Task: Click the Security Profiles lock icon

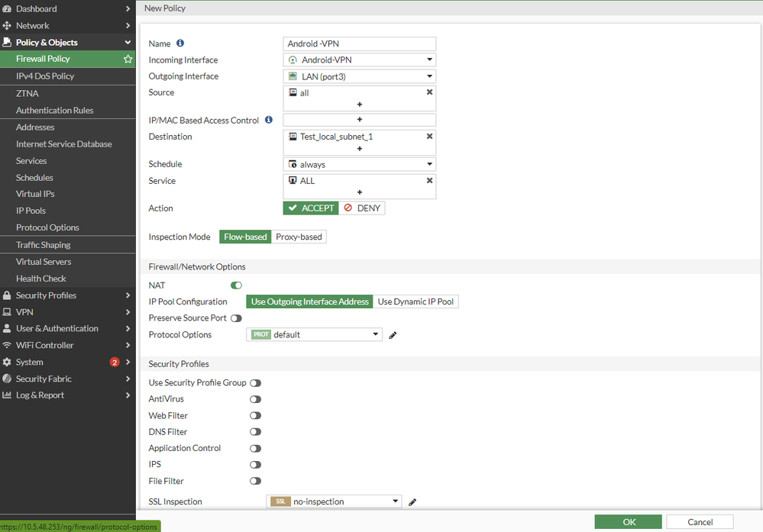Action: (x=7, y=295)
